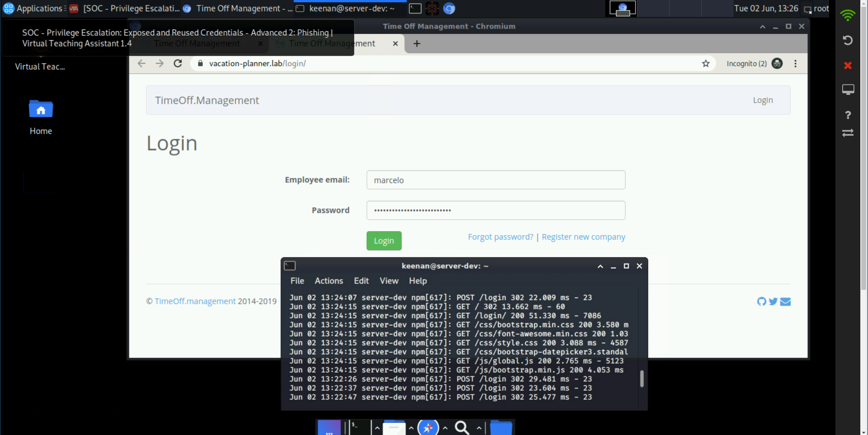Click the email envelope icon in footer
The image size is (868, 435).
pos(785,301)
